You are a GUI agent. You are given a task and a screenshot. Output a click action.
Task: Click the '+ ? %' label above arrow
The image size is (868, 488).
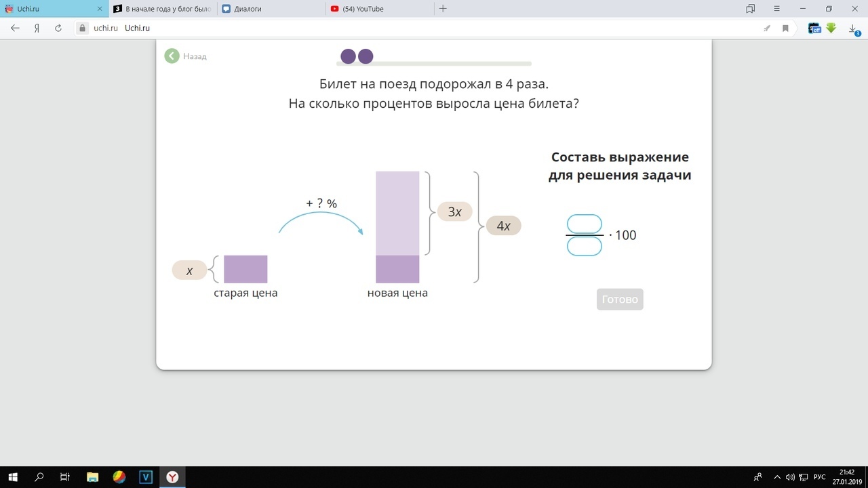pos(321,203)
